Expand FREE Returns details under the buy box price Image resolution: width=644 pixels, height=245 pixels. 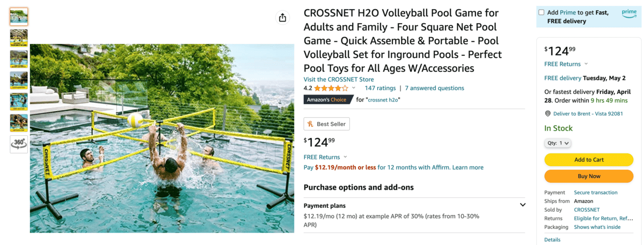566,64
